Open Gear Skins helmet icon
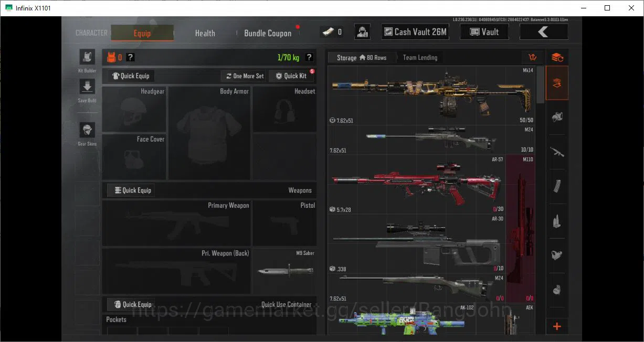The height and width of the screenshot is (342, 644). coord(87,130)
